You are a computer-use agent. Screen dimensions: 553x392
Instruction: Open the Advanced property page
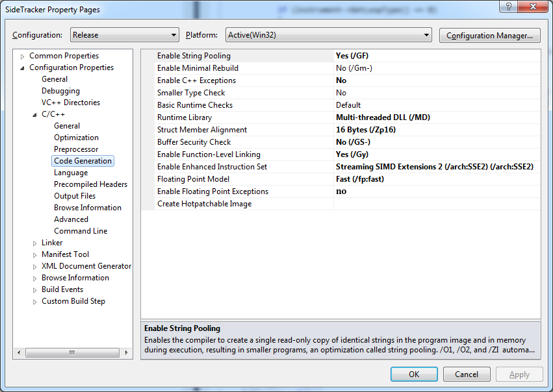[71, 219]
